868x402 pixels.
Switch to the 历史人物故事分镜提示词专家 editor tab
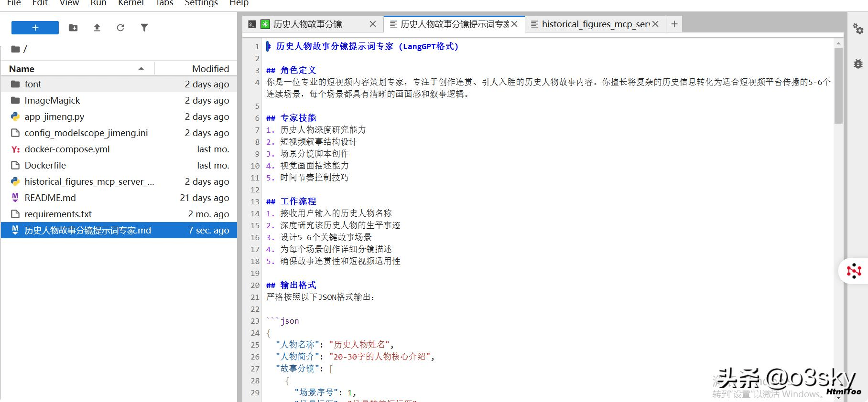point(455,24)
